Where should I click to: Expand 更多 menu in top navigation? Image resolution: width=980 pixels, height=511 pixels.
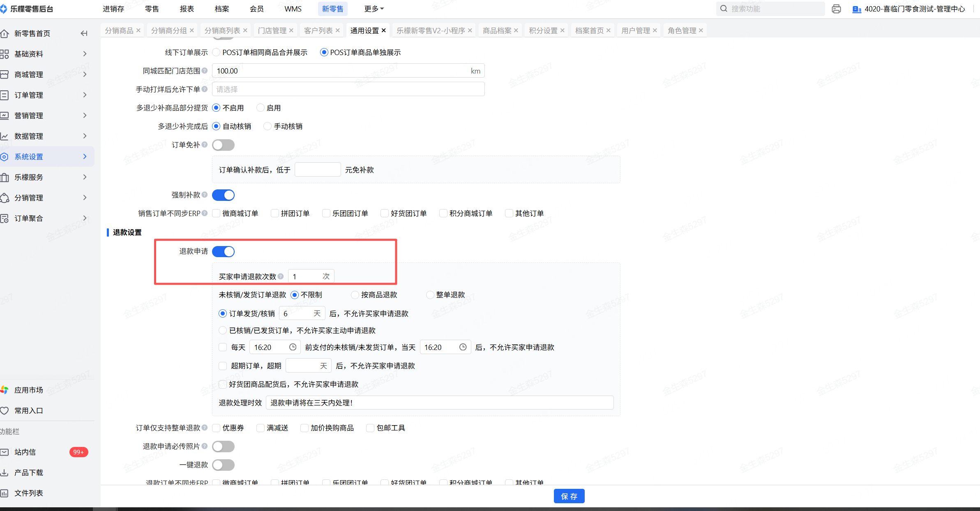[x=374, y=9]
